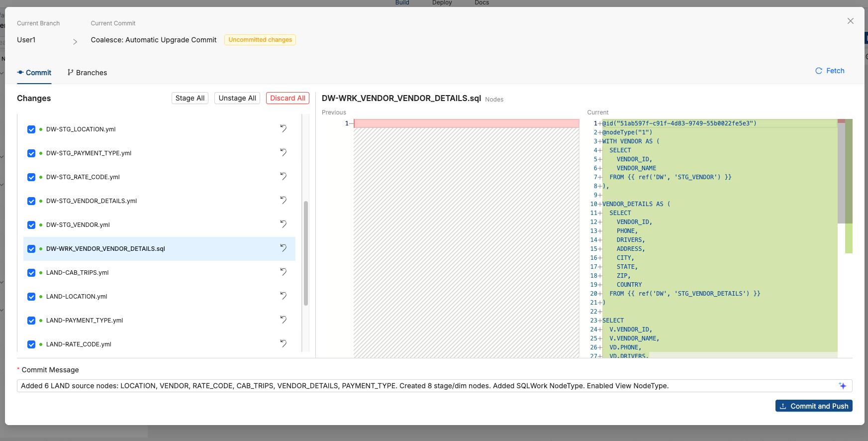Select DW-STG_LOCATION.yml file in changes
Image resolution: width=868 pixels, height=441 pixels.
pos(81,129)
